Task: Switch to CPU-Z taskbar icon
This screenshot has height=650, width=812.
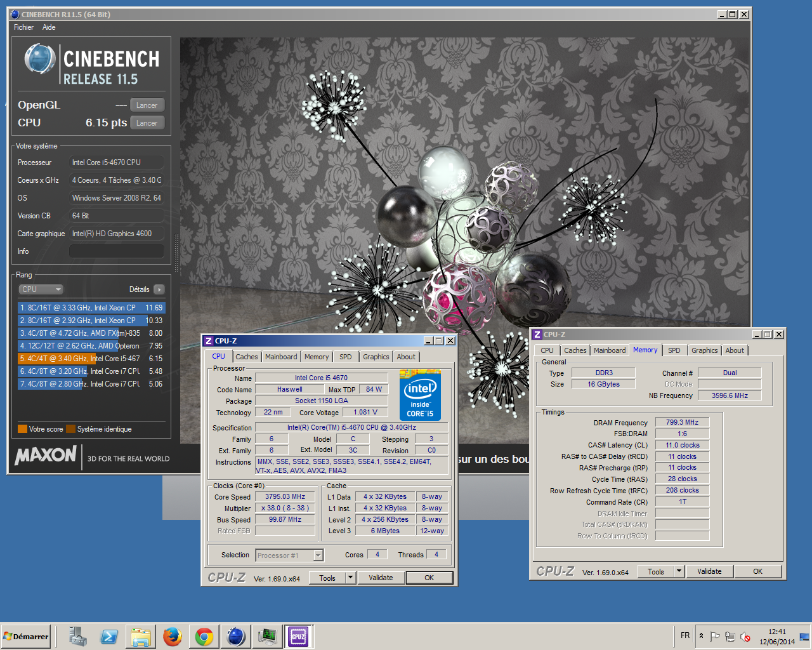Action: tap(298, 636)
